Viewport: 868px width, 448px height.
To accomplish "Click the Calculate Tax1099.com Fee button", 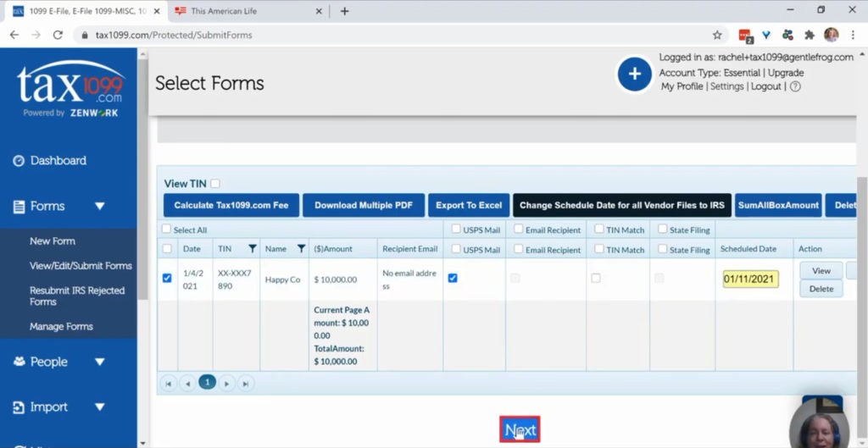I will coord(231,205).
